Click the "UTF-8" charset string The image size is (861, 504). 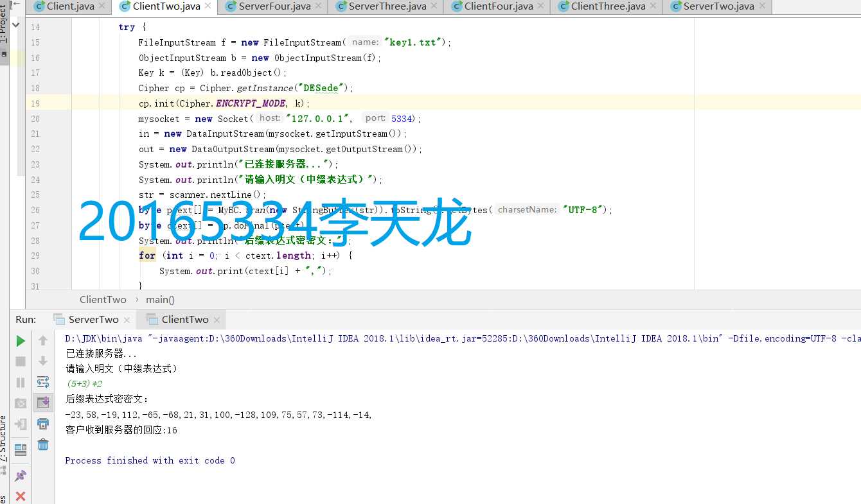584,209
